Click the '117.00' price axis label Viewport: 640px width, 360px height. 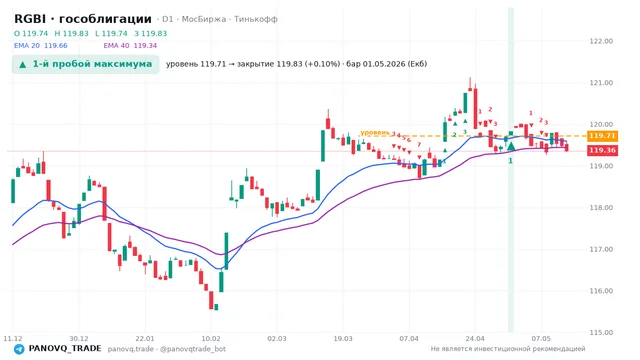tap(601, 249)
